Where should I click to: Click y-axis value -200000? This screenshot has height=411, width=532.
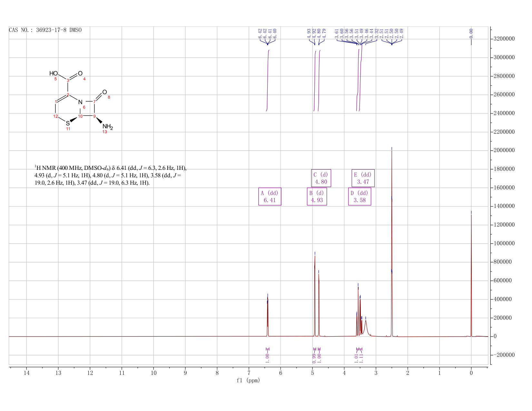click(504, 355)
